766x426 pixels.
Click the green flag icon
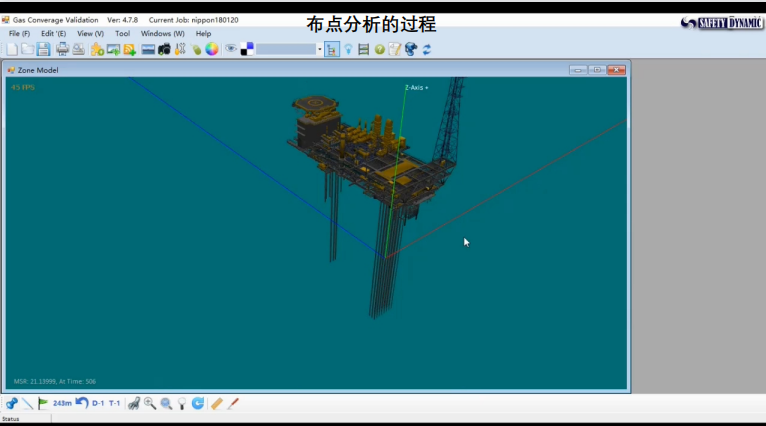(x=42, y=403)
